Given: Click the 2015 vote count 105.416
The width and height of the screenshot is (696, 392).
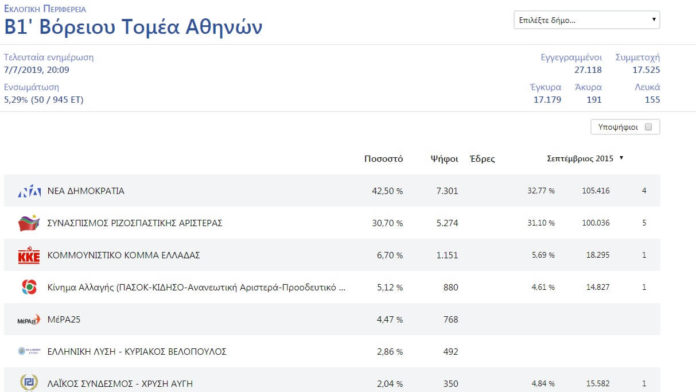Looking at the screenshot, I should (595, 191).
